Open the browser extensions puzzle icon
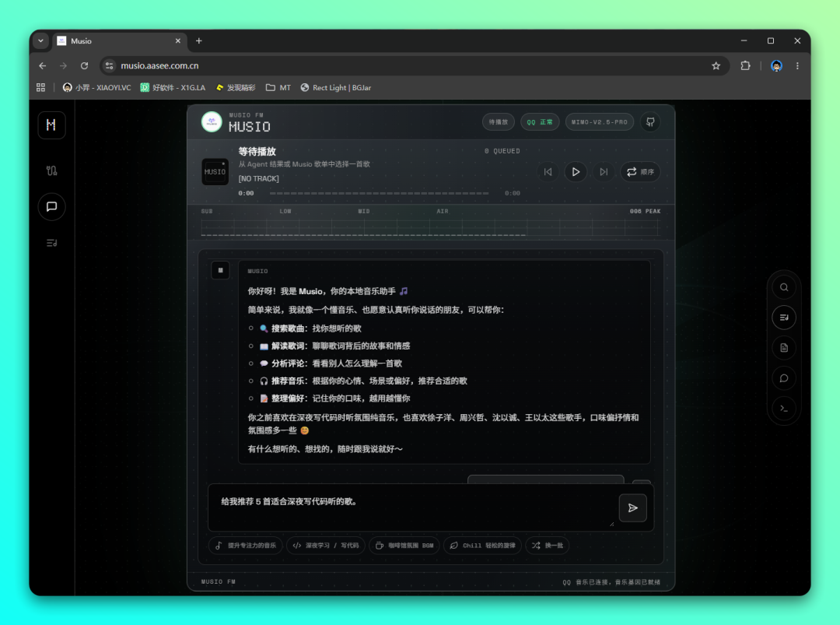 click(745, 65)
